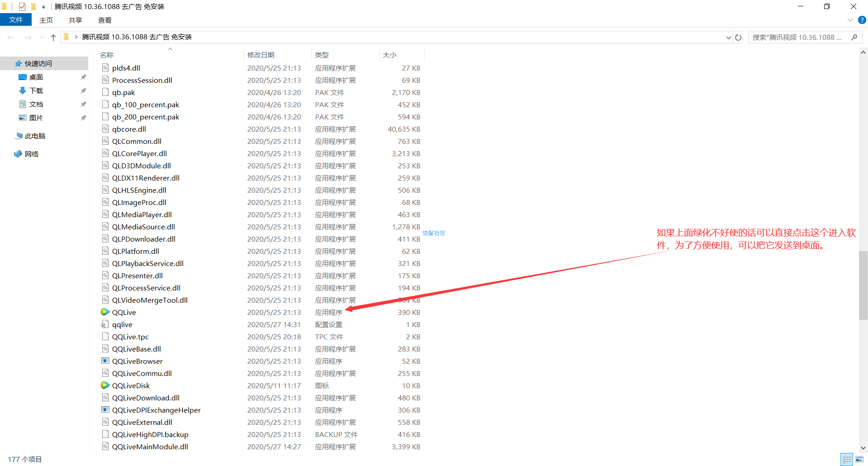Select the QLD3DModule.dll file
The height and width of the screenshot is (466, 868).
142,166
